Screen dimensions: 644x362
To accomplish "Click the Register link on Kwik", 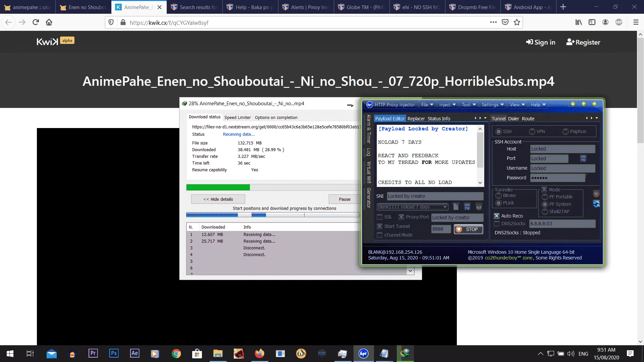I will point(583,42).
